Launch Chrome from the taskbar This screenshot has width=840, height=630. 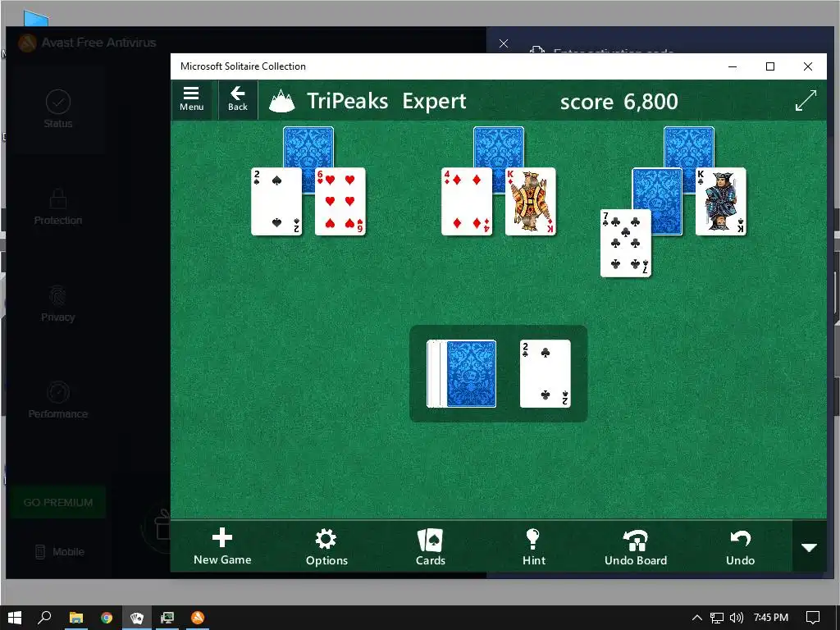107,618
